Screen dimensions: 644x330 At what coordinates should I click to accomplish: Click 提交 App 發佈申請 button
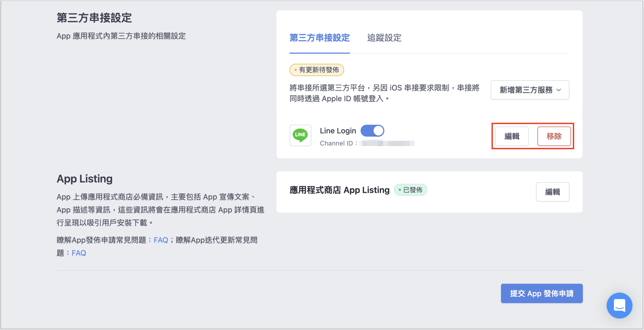pyautogui.click(x=542, y=293)
